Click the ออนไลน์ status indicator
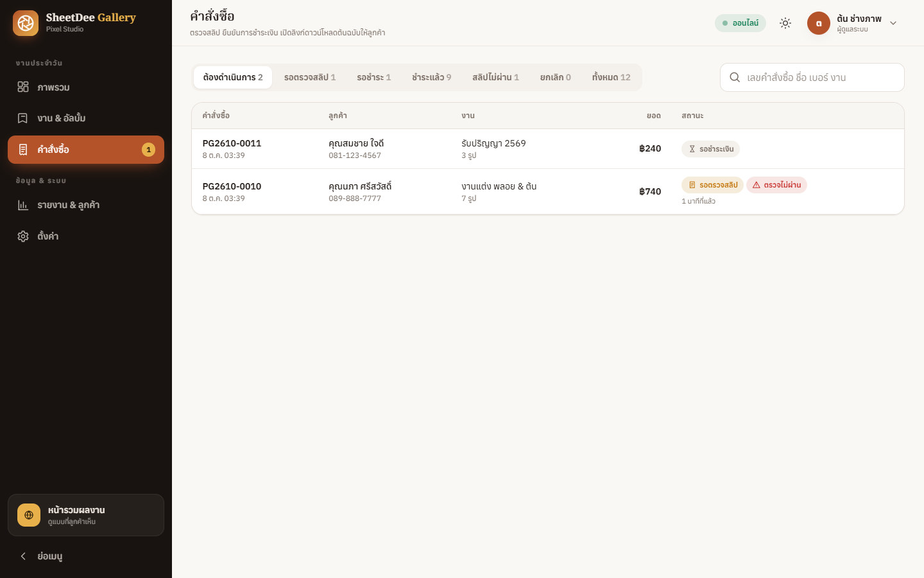Screen dimensions: 924x578 tap(740, 23)
